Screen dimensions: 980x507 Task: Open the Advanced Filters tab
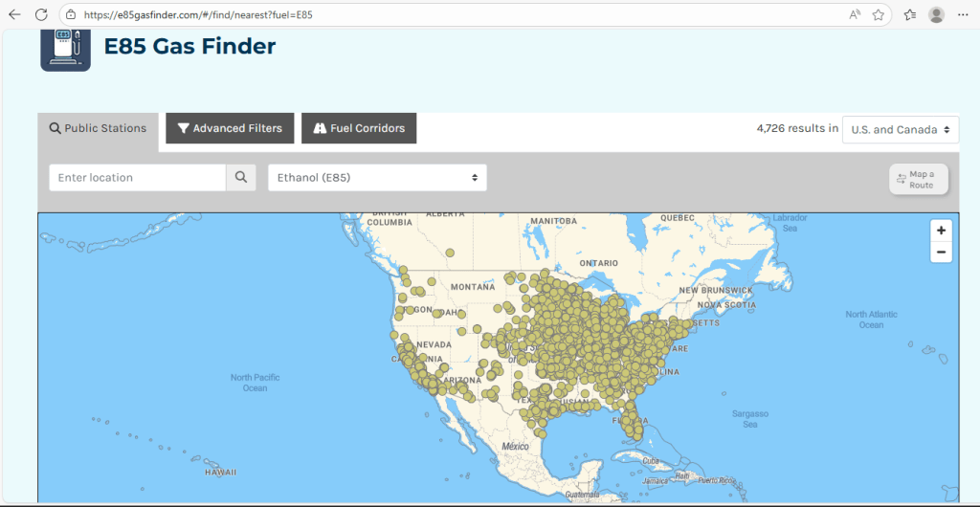(230, 128)
